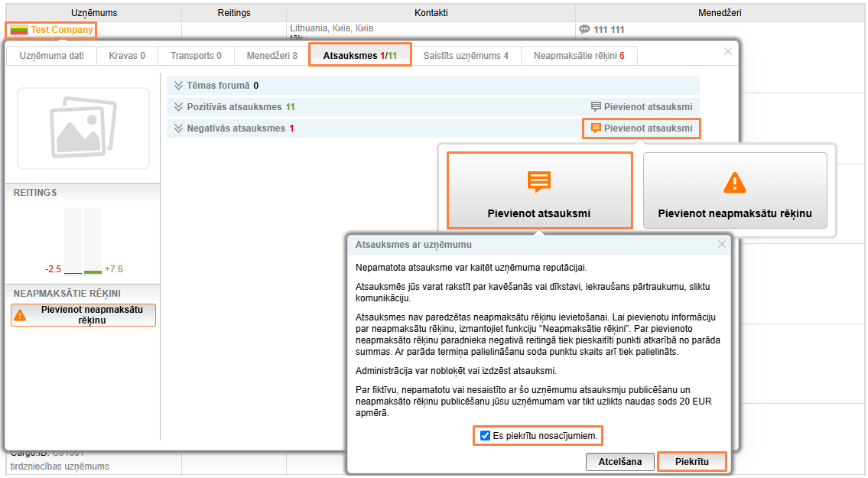Open the Test Company link
This screenshot has height=478, width=868.
(x=62, y=31)
